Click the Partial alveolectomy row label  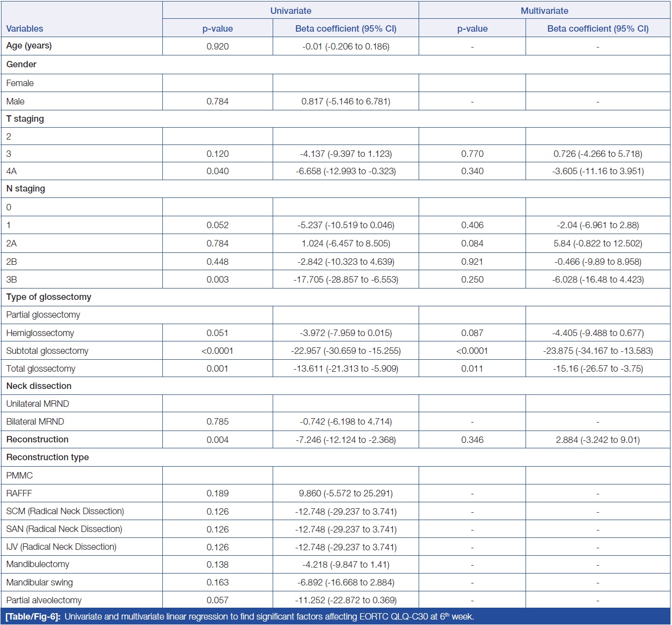[x=44, y=600]
